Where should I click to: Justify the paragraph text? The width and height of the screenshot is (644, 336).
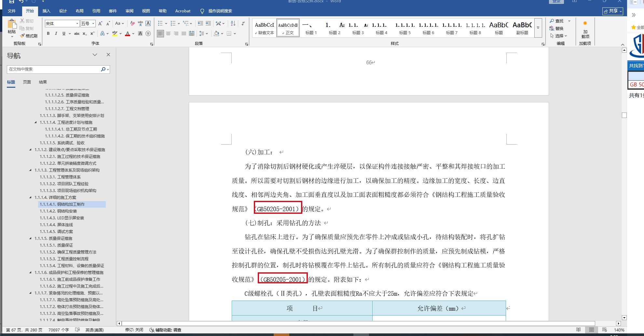pos(184,33)
